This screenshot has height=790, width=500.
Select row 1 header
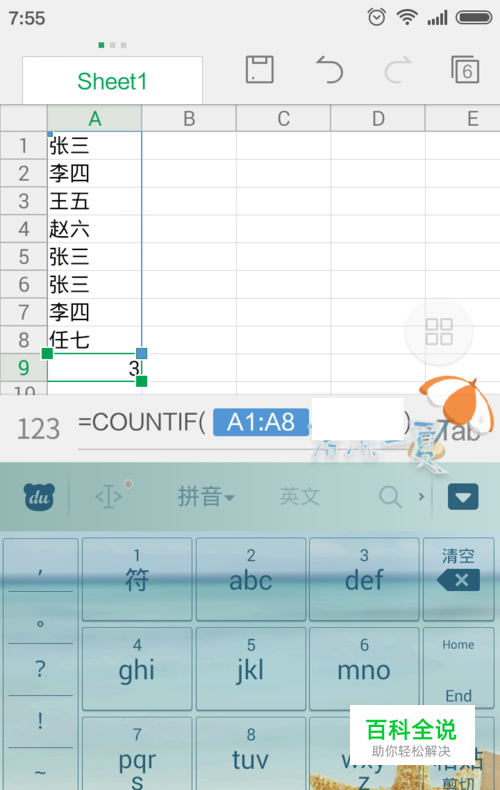tap(24, 146)
